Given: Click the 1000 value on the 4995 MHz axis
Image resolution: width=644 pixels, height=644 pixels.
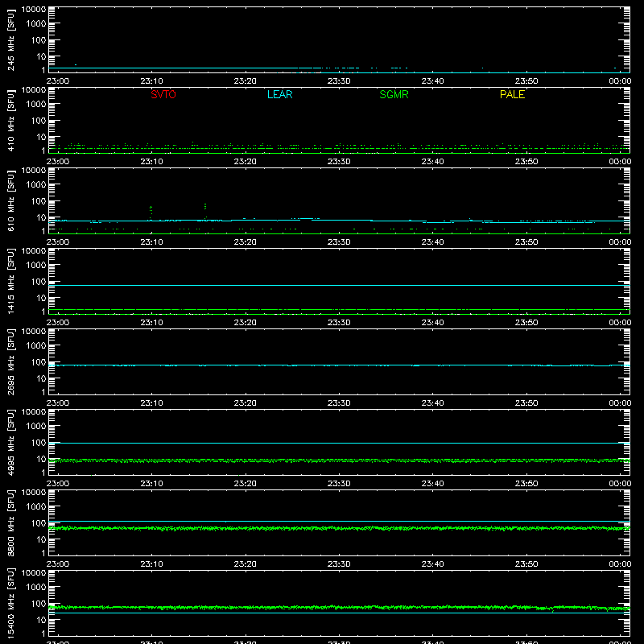Looking at the screenshot, I should tap(36, 427).
